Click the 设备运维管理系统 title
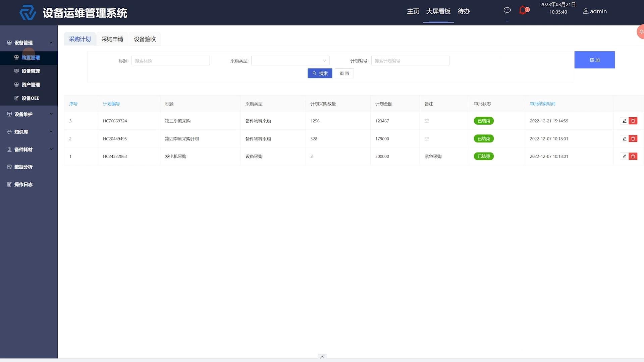This screenshot has height=362, width=644. coord(85,13)
